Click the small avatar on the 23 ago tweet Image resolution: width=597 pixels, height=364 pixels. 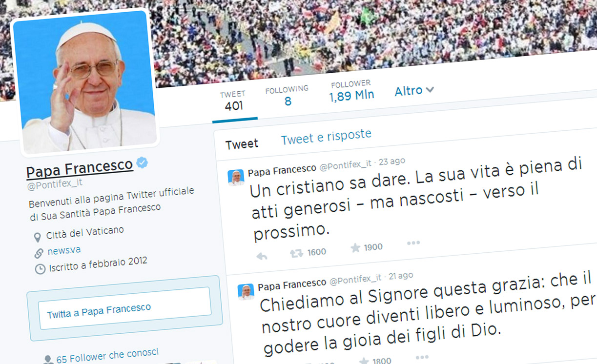pos(236,178)
